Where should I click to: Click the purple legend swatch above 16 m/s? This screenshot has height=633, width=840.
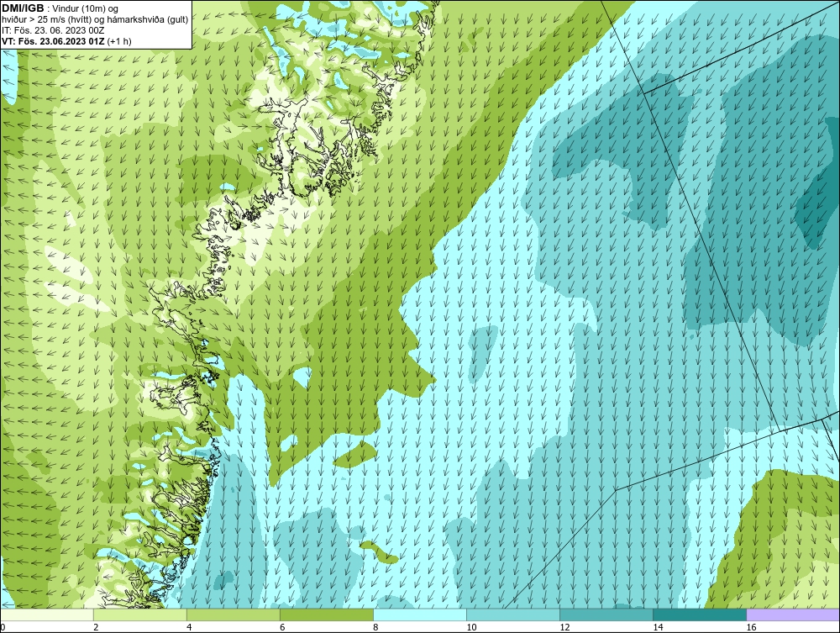click(x=793, y=615)
